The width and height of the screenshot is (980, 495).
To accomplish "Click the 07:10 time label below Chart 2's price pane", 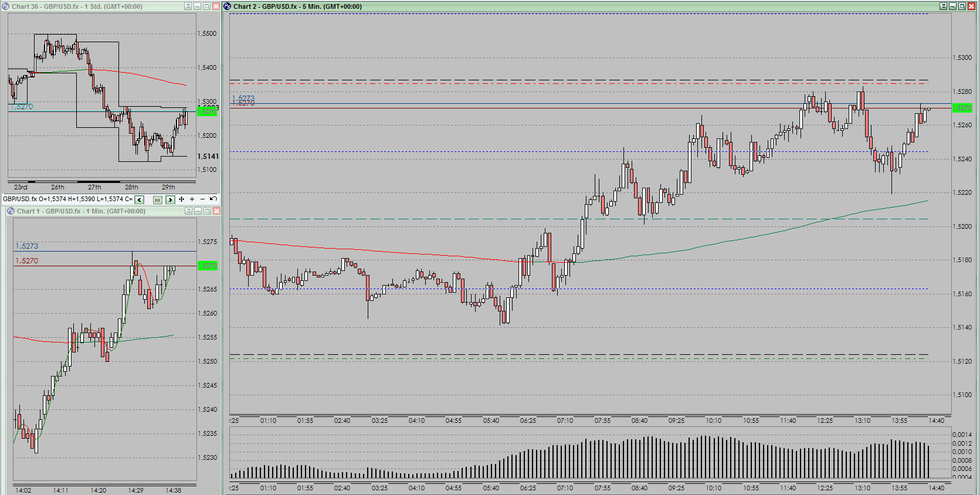I will pos(565,421).
